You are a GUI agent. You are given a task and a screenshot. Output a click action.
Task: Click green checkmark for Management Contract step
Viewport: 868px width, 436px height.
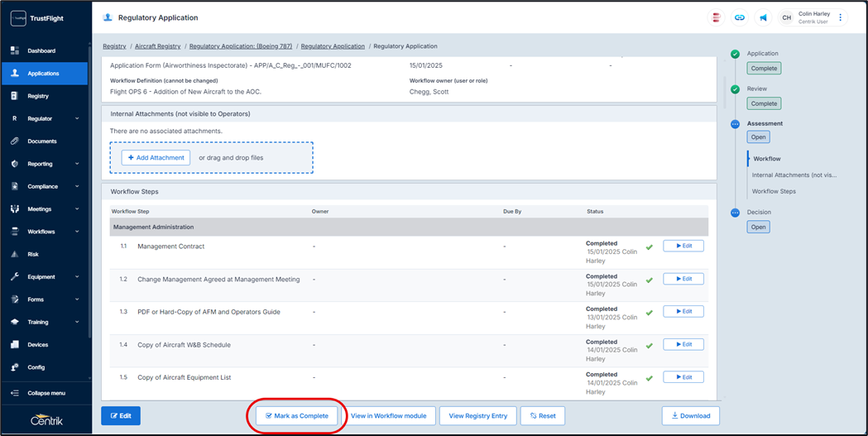650,247
